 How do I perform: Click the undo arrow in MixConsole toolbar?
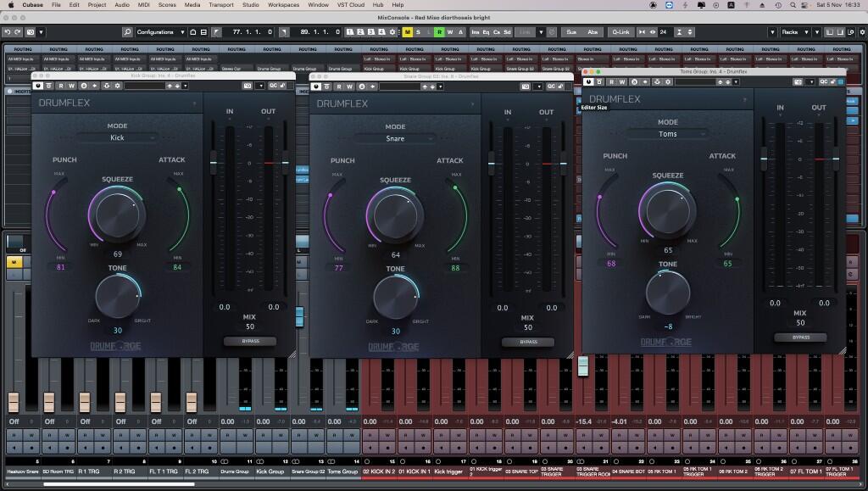(x=7, y=32)
